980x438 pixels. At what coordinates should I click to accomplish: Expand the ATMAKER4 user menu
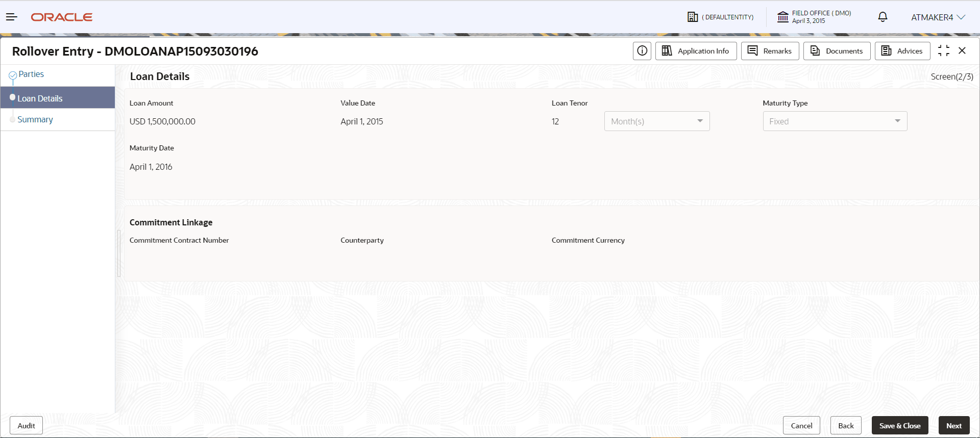pos(938,17)
